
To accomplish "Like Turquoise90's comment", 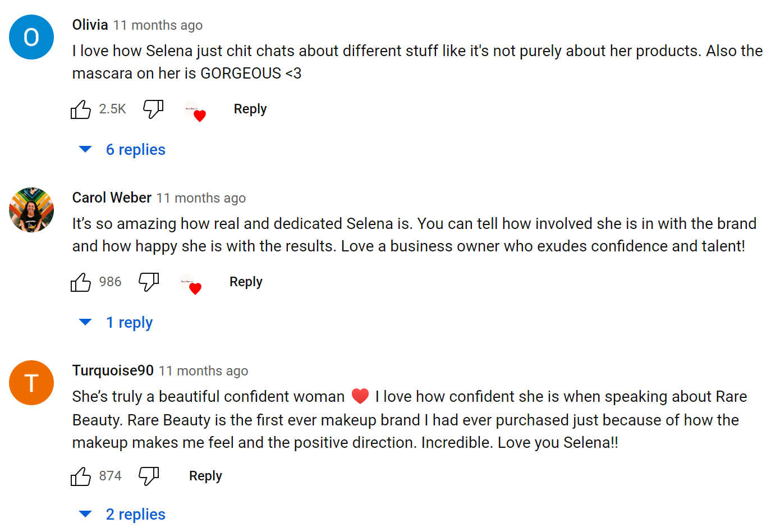I will tap(81, 476).
